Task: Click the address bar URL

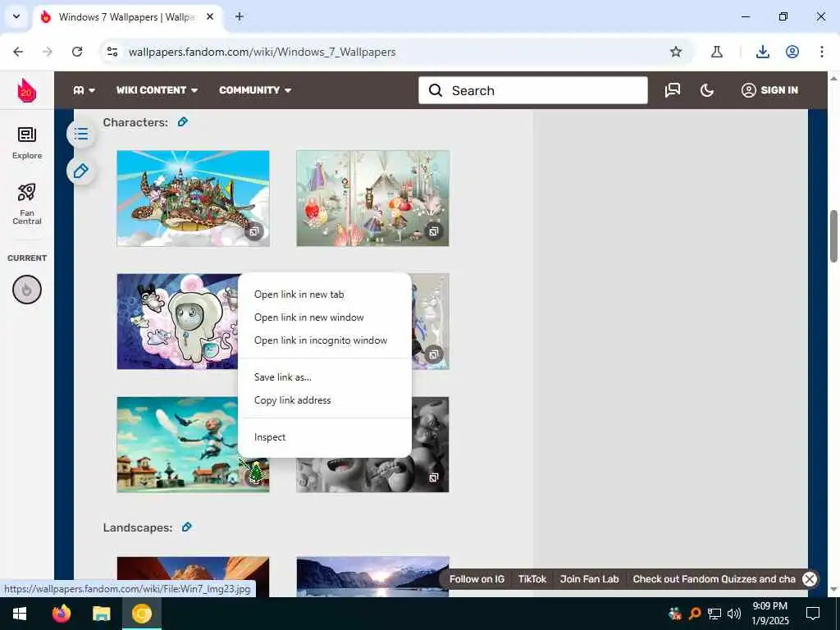Action: (262, 52)
